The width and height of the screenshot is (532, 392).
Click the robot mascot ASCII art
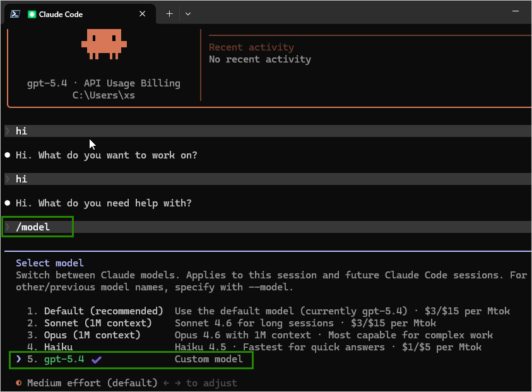click(103, 44)
